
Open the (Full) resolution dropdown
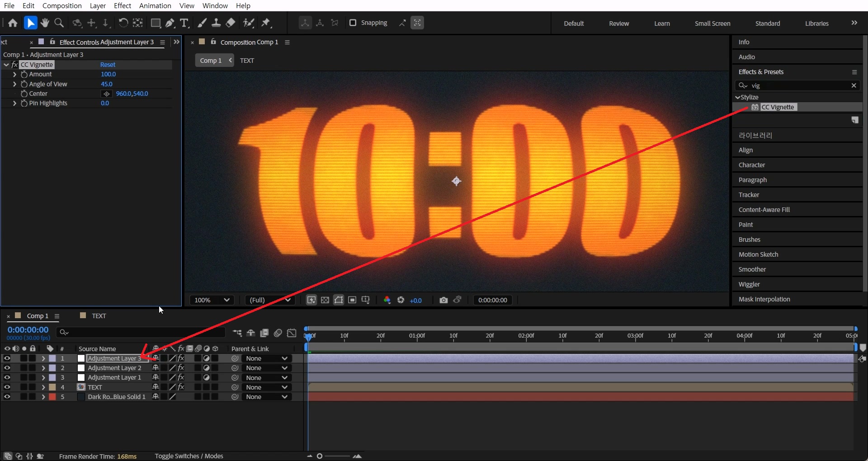[x=269, y=300]
